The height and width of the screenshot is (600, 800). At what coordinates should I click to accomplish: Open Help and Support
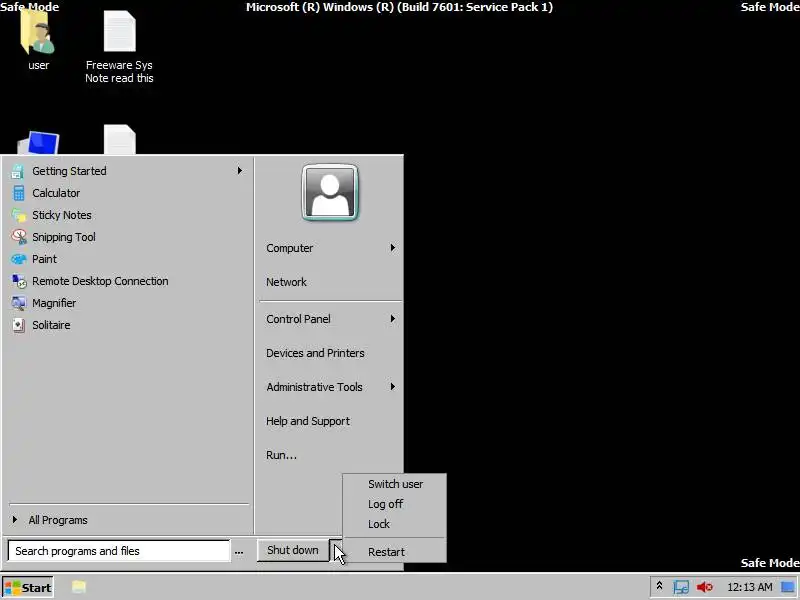pyautogui.click(x=308, y=421)
